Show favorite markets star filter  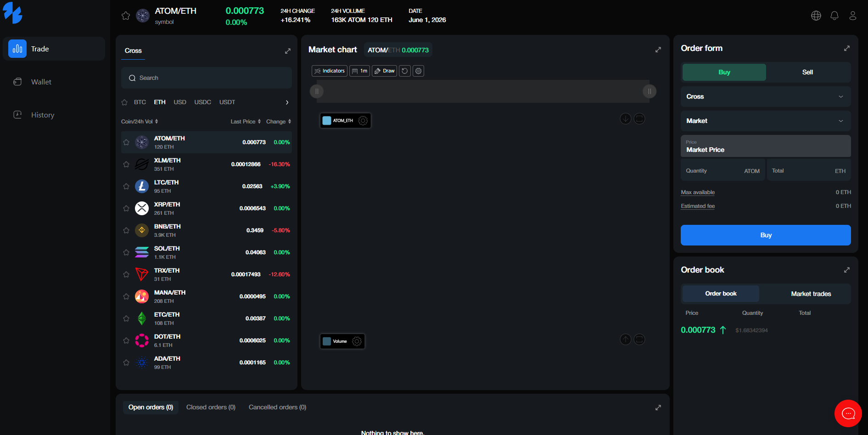[124, 102]
